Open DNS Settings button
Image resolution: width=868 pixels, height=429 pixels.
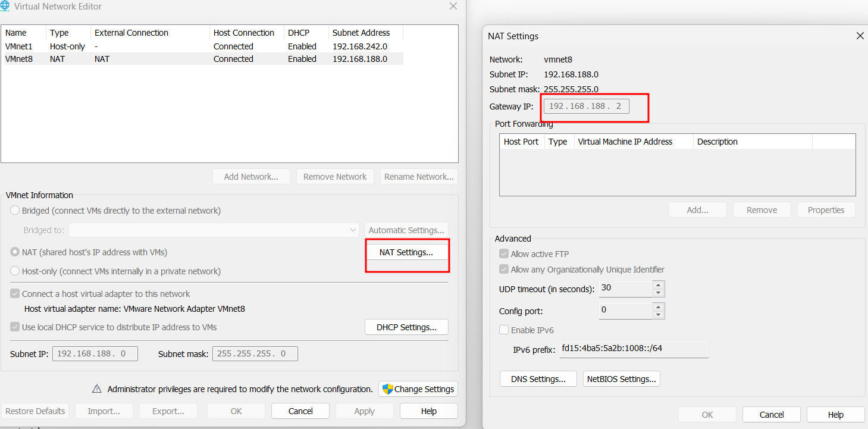point(538,379)
